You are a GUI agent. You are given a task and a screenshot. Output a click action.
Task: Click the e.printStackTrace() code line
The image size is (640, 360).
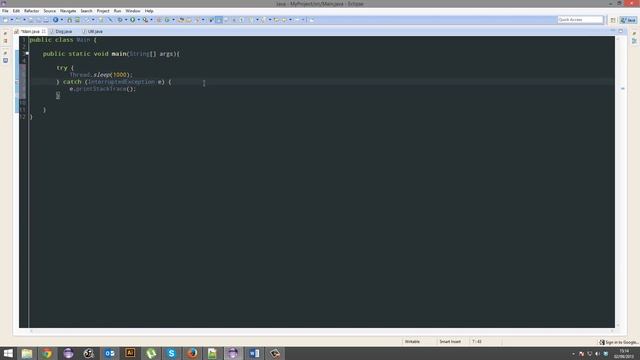point(102,89)
